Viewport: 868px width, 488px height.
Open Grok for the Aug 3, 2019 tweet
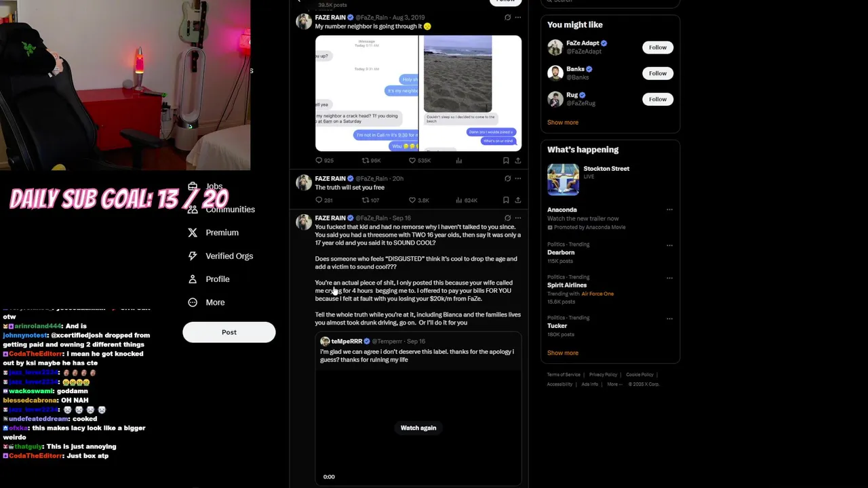tap(507, 18)
